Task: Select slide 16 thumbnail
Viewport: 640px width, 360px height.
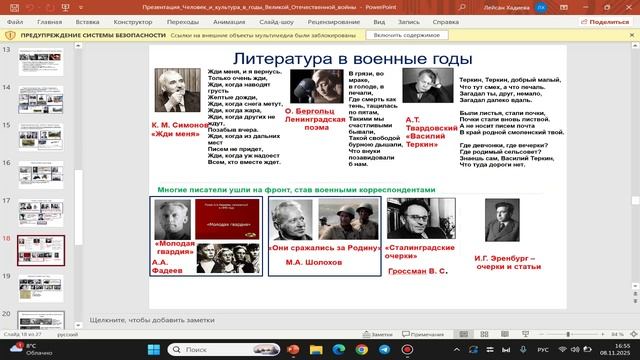Action: pos(41,175)
